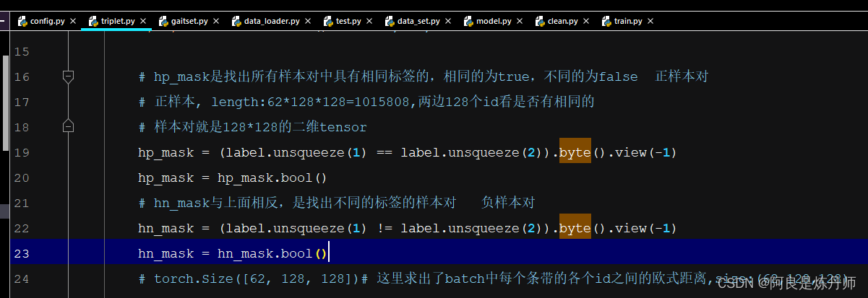
Task: Close the model.py tab
Action: tap(518, 22)
